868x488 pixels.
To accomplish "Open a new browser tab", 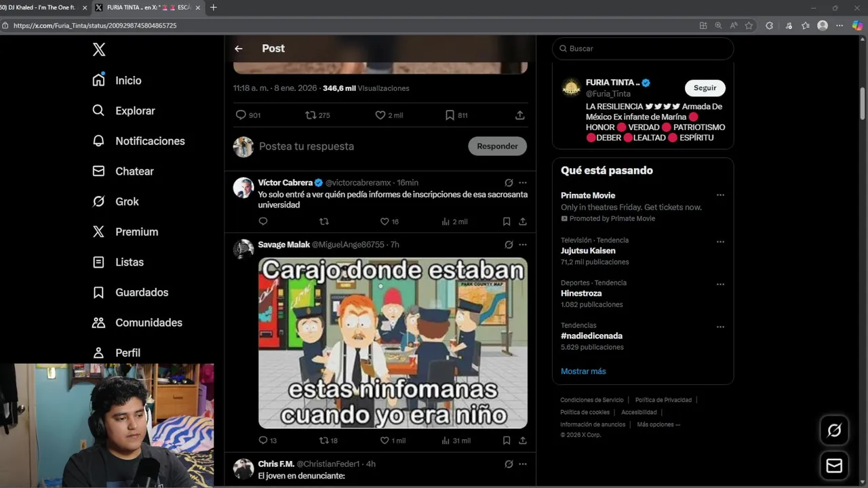I will pyautogui.click(x=214, y=7).
